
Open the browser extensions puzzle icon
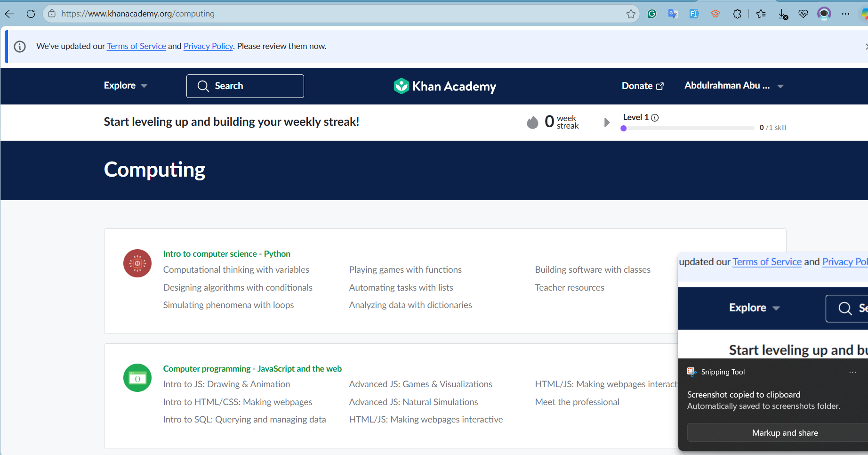click(x=737, y=14)
